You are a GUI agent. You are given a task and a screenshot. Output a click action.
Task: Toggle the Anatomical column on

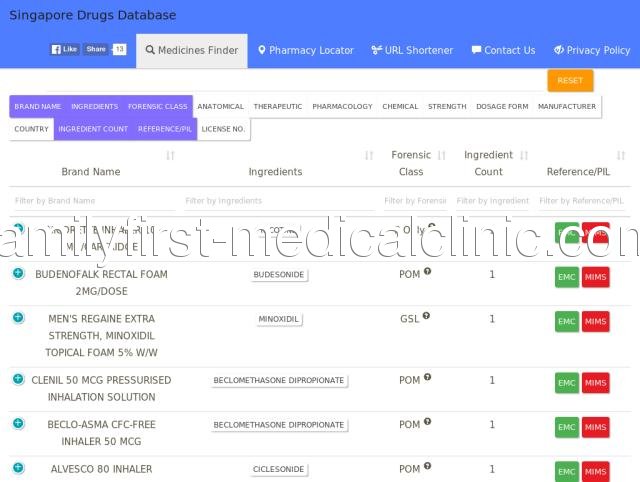pos(220,107)
